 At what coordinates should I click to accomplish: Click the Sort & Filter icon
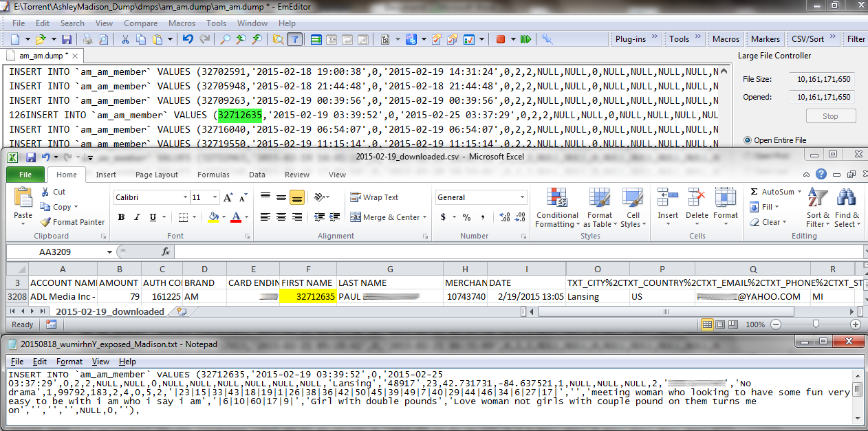point(818,208)
